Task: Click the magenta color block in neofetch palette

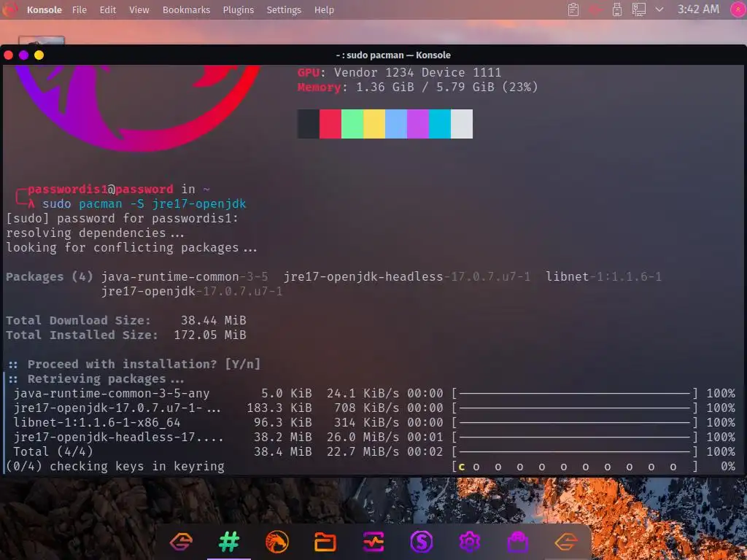Action: point(418,124)
